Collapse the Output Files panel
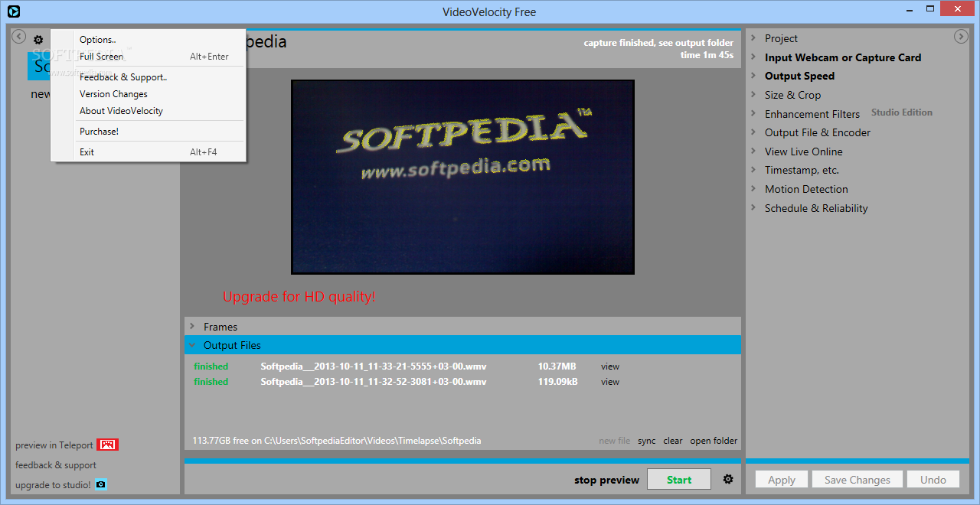The width and height of the screenshot is (980, 505). click(x=462, y=345)
